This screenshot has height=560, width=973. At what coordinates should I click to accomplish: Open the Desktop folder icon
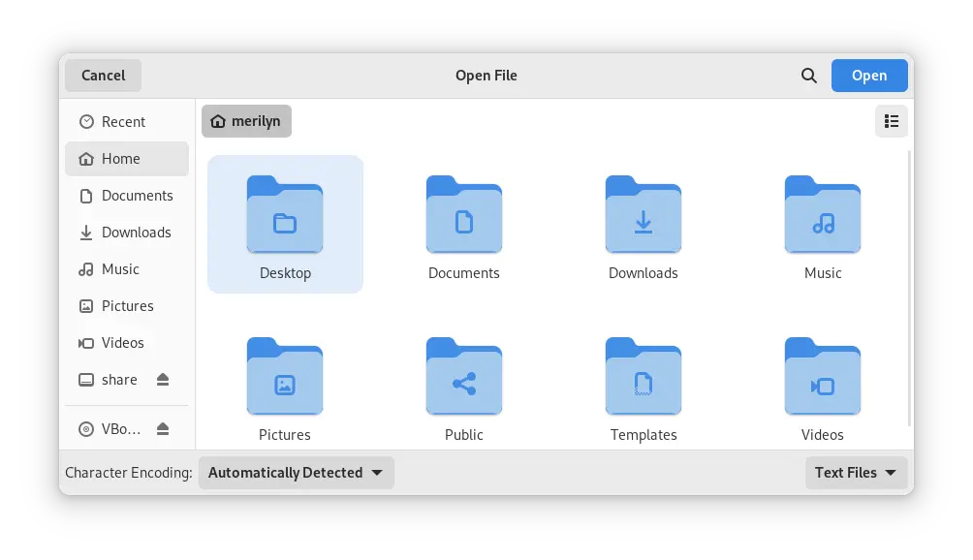[x=285, y=216]
